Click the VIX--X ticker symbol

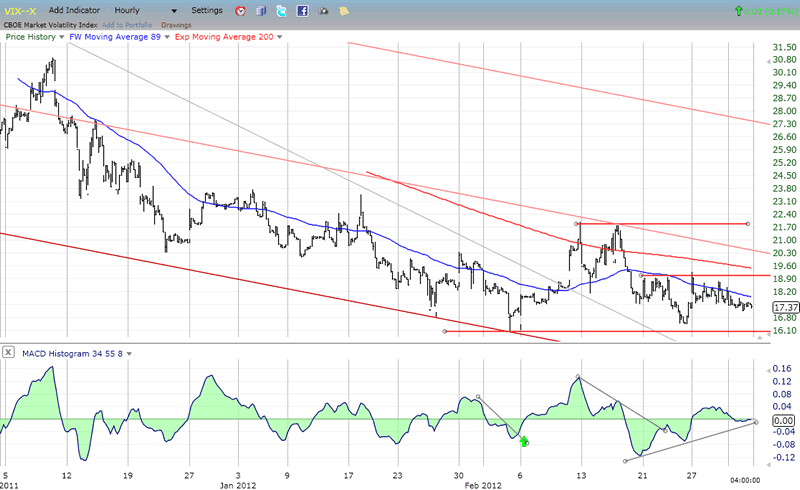20,10
